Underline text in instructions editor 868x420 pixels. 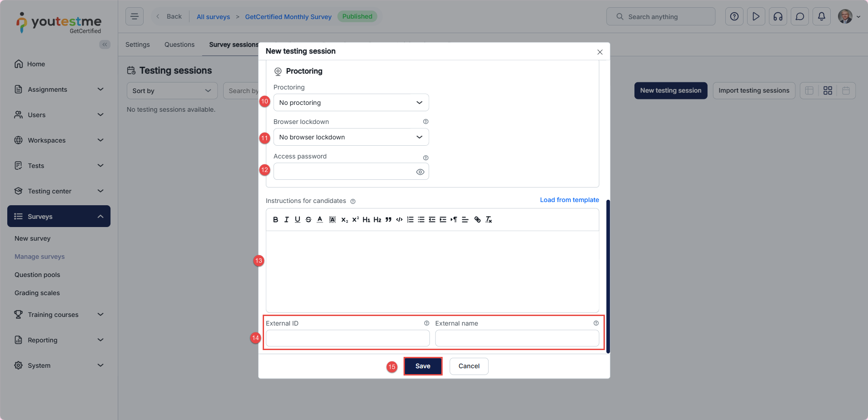pyautogui.click(x=297, y=220)
